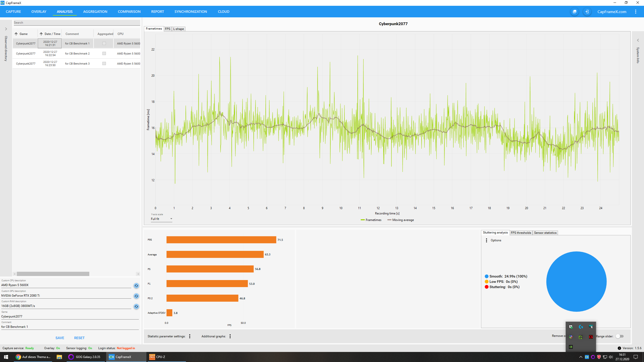
Task: Refresh the custom GPU description
Action: pos(136,296)
